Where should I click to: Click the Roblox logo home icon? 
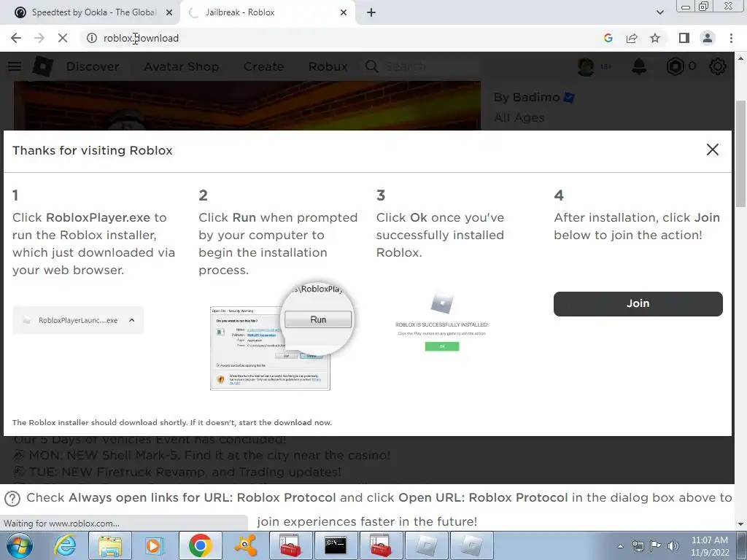[42, 66]
